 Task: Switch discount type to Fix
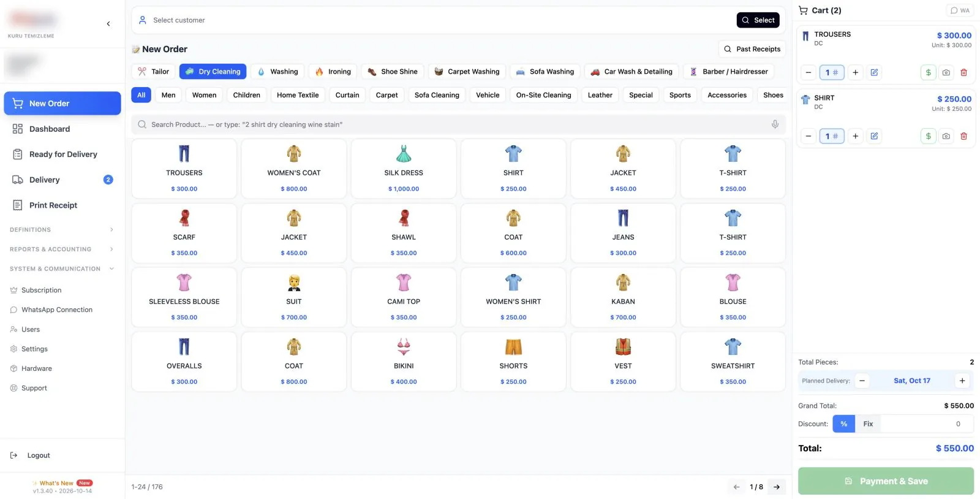click(868, 424)
